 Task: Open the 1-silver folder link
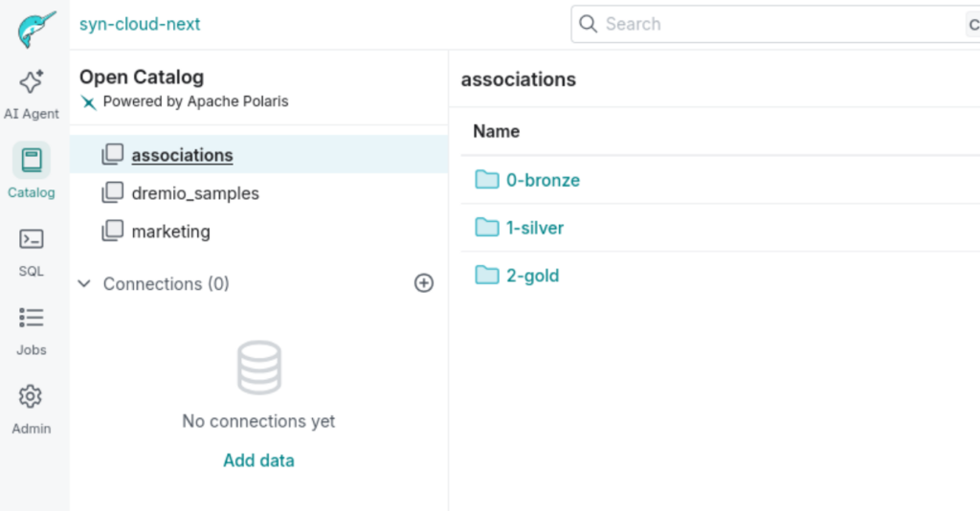(x=535, y=228)
